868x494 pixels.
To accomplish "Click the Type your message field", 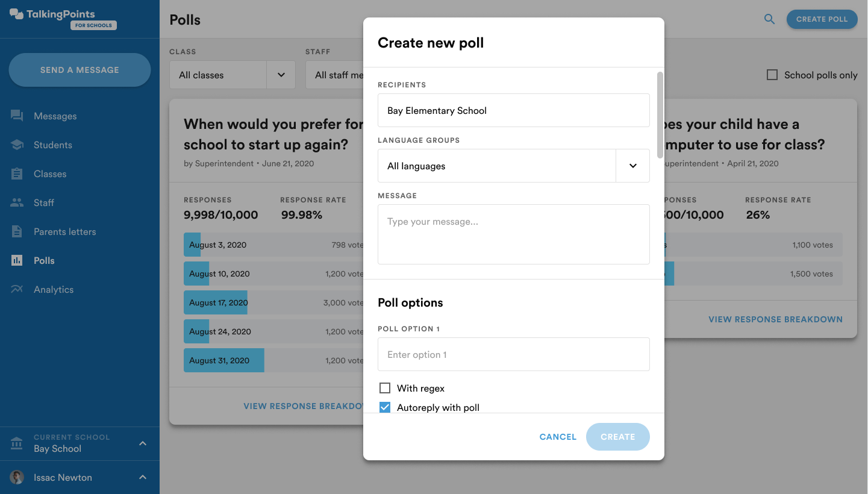I will [513, 234].
